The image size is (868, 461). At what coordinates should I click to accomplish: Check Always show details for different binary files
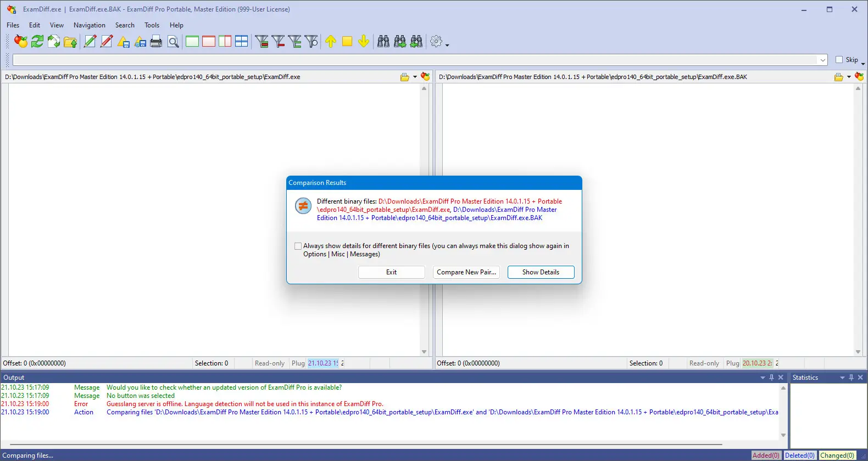(x=298, y=246)
